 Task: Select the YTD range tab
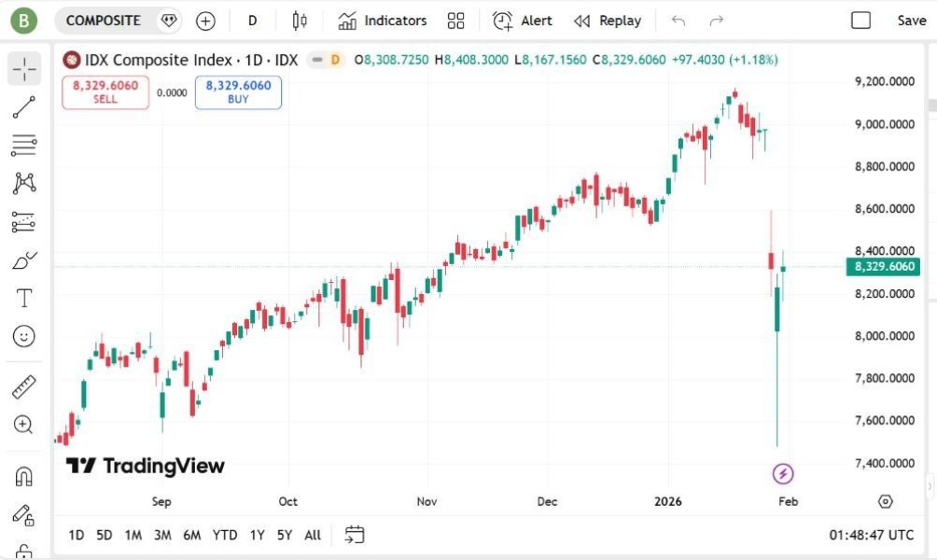(x=224, y=535)
